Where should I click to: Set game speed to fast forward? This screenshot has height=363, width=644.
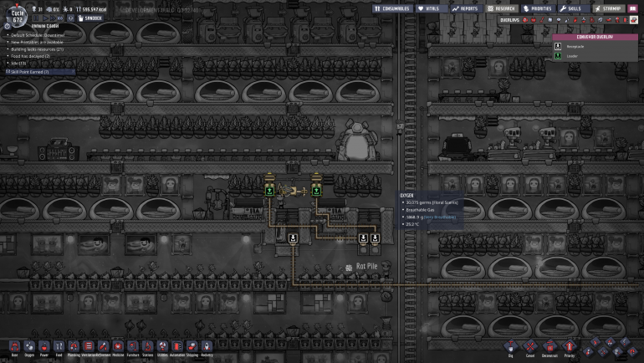pyautogui.click(x=53, y=18)
